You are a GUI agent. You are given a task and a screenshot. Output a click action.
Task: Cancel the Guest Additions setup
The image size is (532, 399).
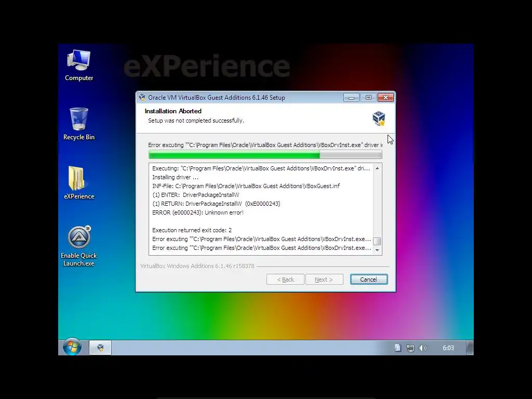click(x=369, y=280)
